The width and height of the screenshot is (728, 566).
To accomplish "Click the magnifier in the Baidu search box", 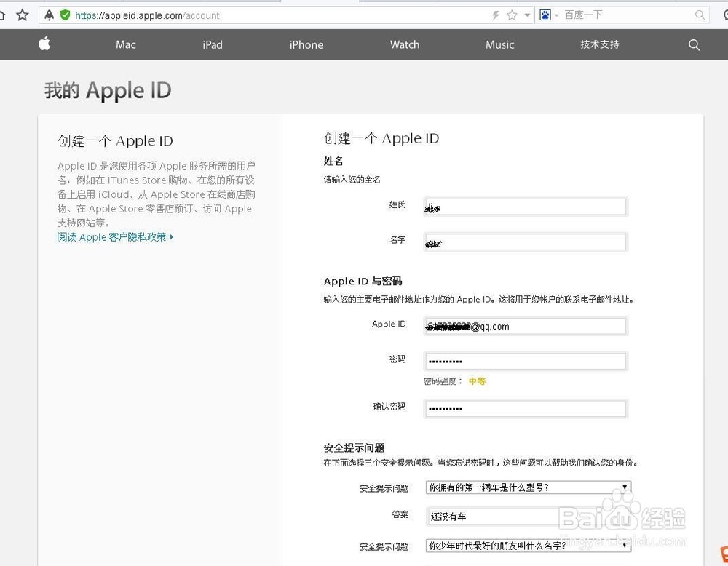I will click(700, 15).
